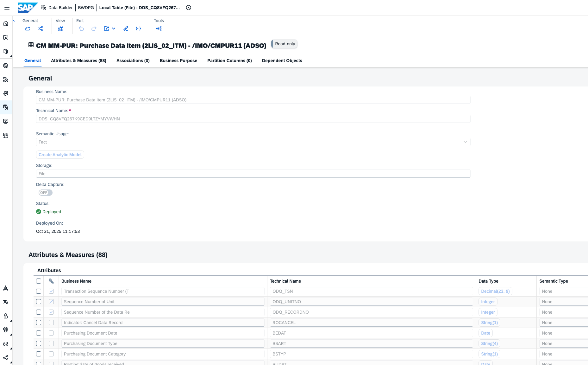Click the Deploy icon in General toolbar
Image resolution: width=588 pixels, height=365 pixels.
[28, 29]
